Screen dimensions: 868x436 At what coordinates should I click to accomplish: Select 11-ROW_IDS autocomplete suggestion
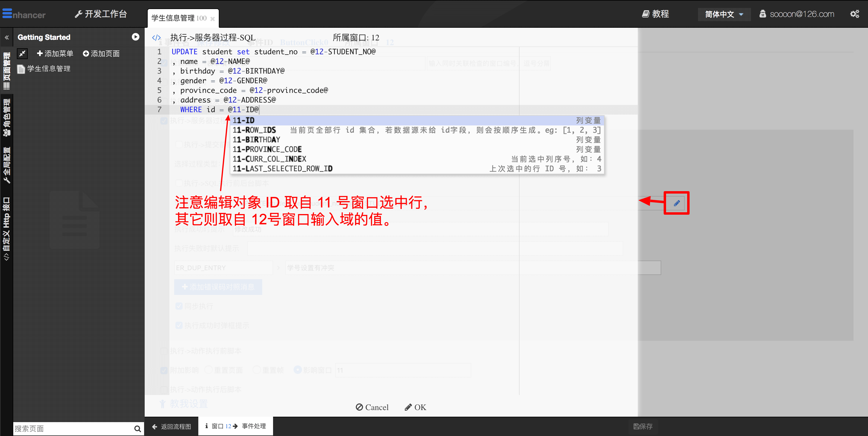pos(254,130)
